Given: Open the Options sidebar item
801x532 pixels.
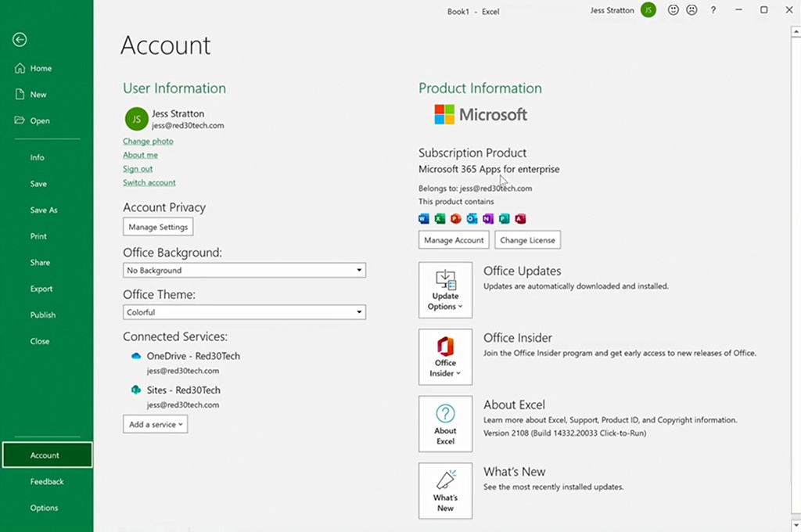Looking at the screenshot, I should click(44, 508).
